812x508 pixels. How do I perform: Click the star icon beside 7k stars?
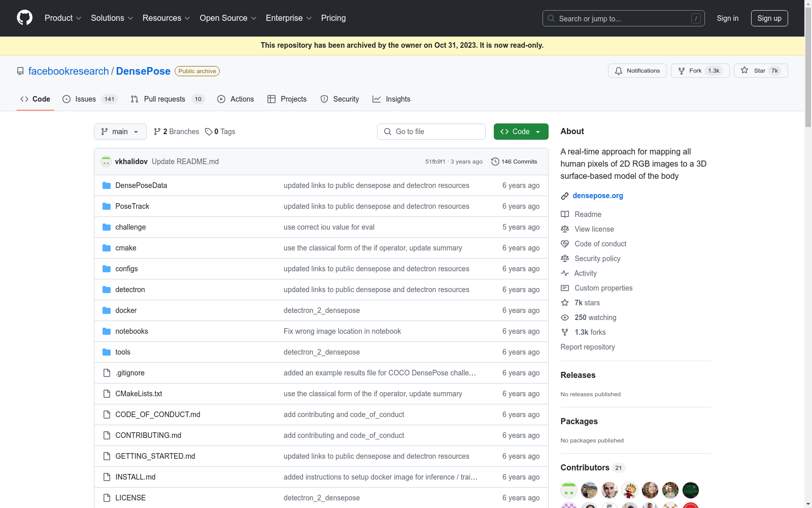565,303
